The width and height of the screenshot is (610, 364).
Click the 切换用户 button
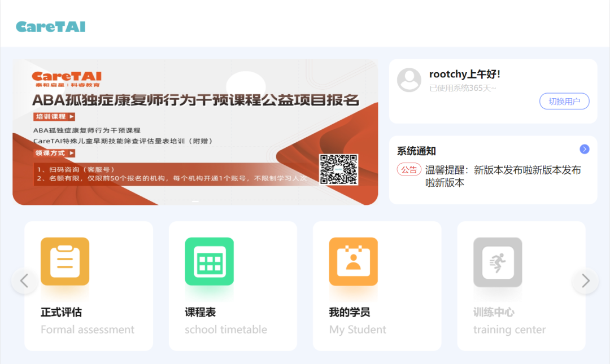pos(564,102)
